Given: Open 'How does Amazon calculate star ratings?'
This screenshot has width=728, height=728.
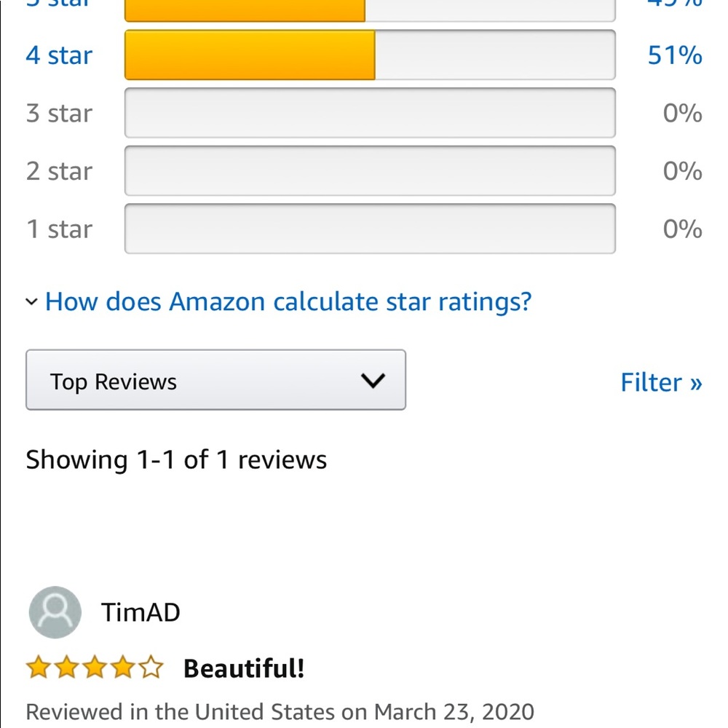Looking at the screenshot, I should pyautogui.click(x=288, y=302).
